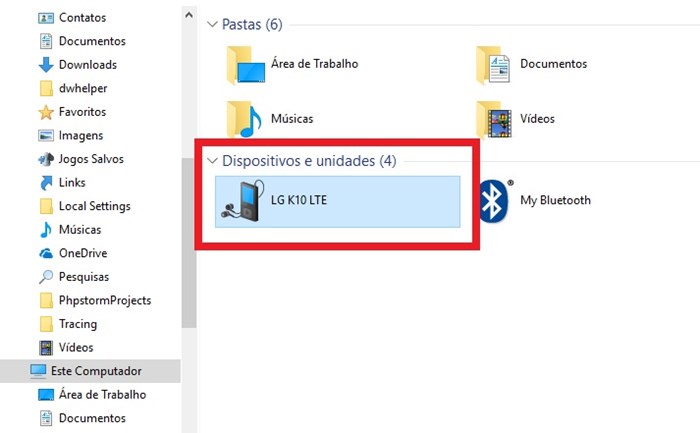
Task: Open Jogos Salvos in the sidebar
Action: coord(92,159)
